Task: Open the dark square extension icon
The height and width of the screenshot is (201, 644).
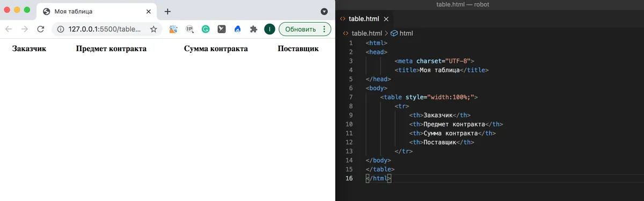Action: (221, 29)
